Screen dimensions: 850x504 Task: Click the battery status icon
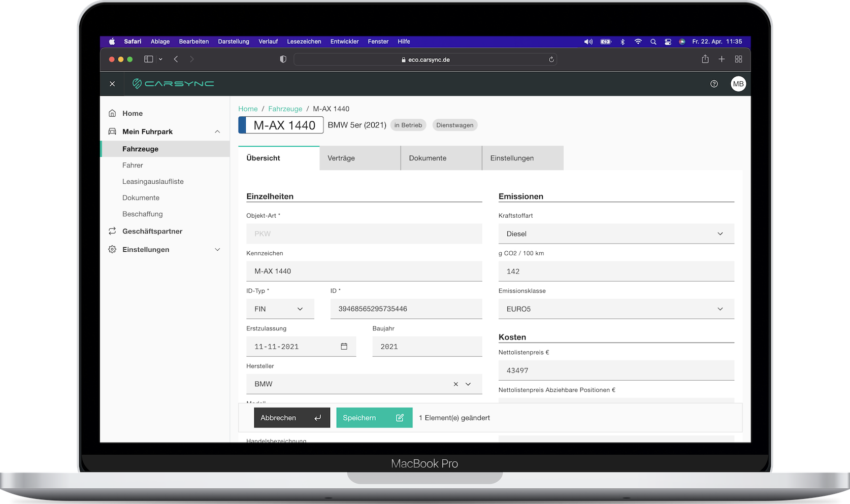tap(606, 42)
